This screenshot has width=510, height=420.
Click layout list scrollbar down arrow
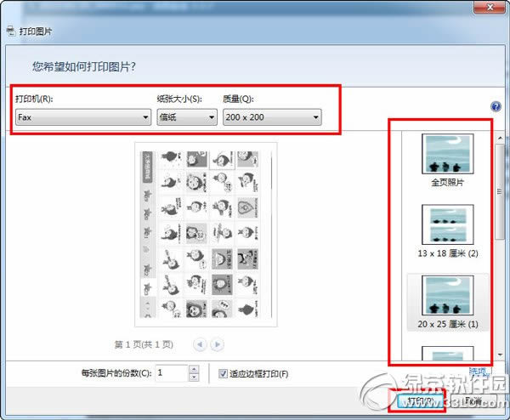point(500,355)
